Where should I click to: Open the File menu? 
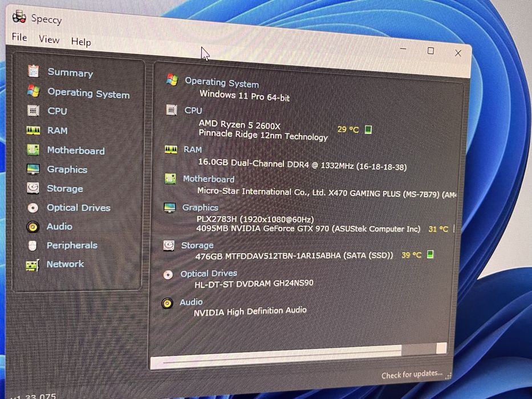pyautogui.click(x=19, y=36)
